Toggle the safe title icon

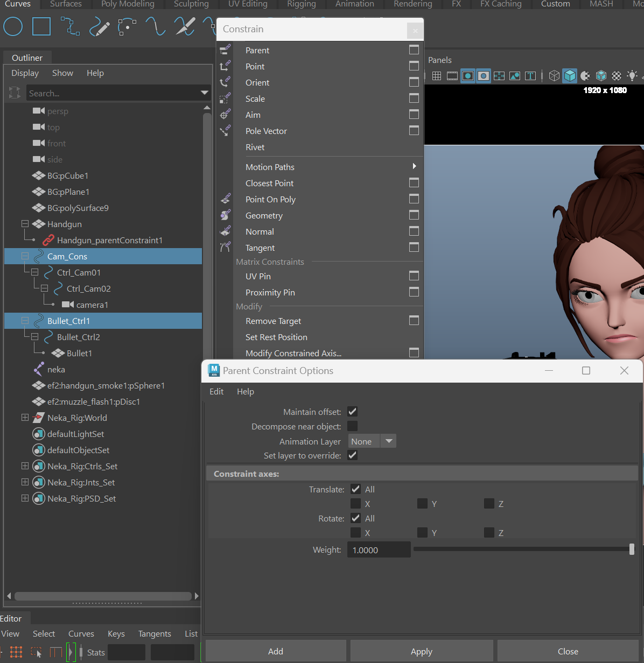pos(530,76)
